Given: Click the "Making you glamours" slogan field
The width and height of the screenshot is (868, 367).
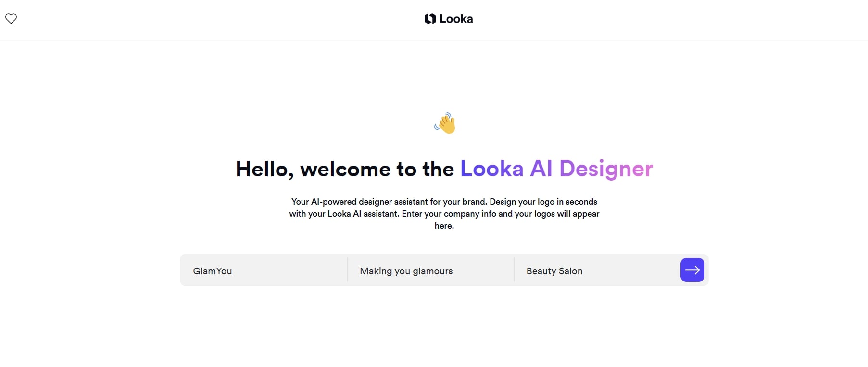Looking at the screenshot, I should [x=430, y=271].
